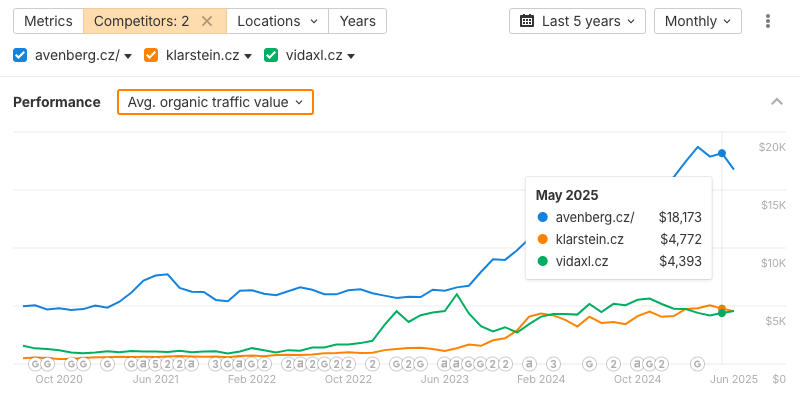800x396 pixels.
Task: Click the "5" annotation marker near Jun 2021
Action: coord(155,364)
